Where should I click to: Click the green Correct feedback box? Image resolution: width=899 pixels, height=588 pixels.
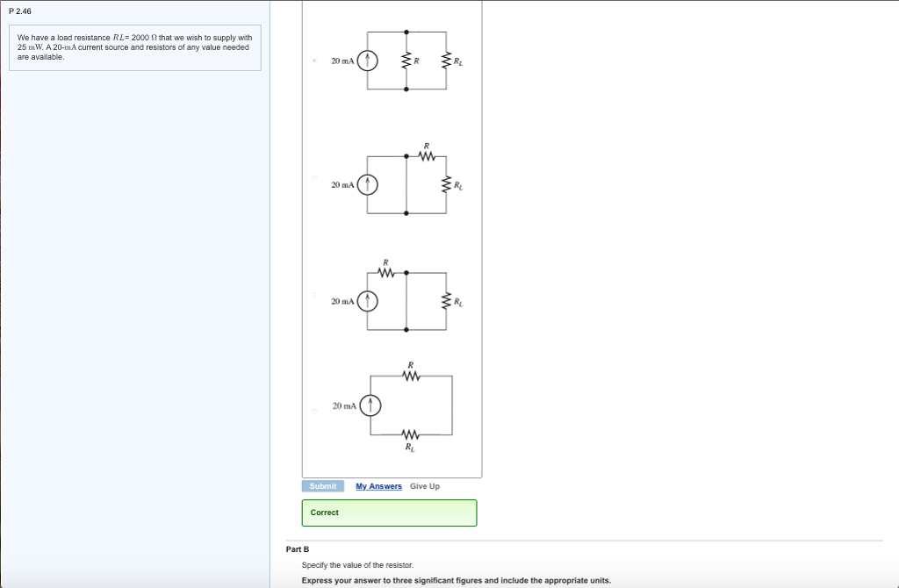389,513
